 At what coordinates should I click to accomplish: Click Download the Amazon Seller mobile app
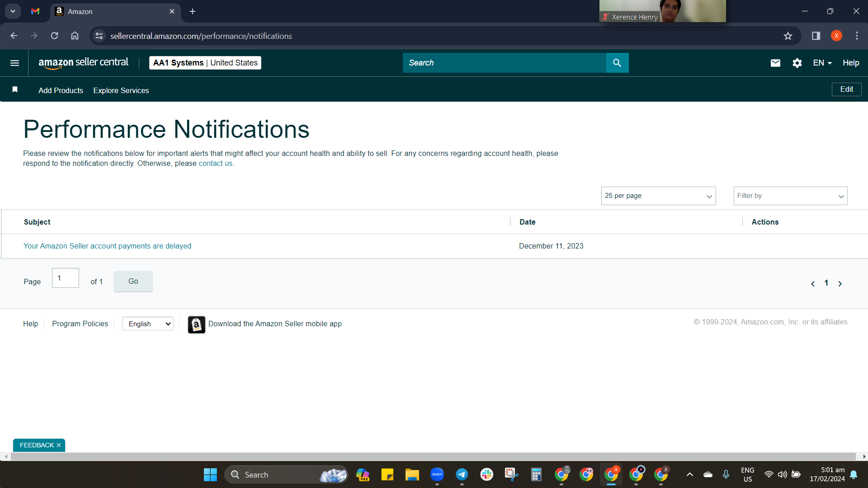[275, 324]
